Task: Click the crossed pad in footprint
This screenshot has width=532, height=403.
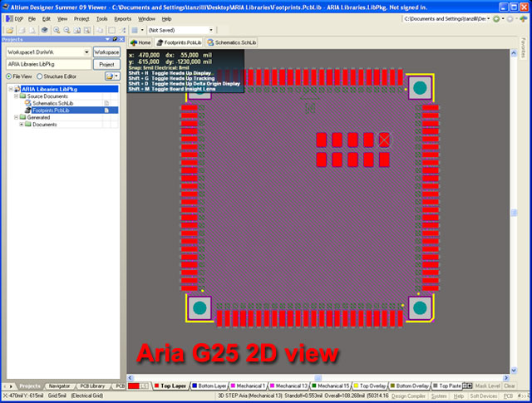Action: pyautogui.click(x=384, y=140)
